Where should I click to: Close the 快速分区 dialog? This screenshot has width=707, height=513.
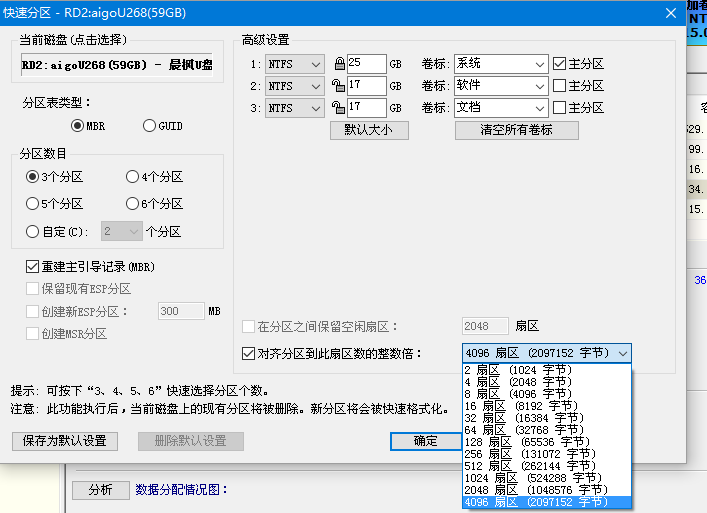pos(670,13)
